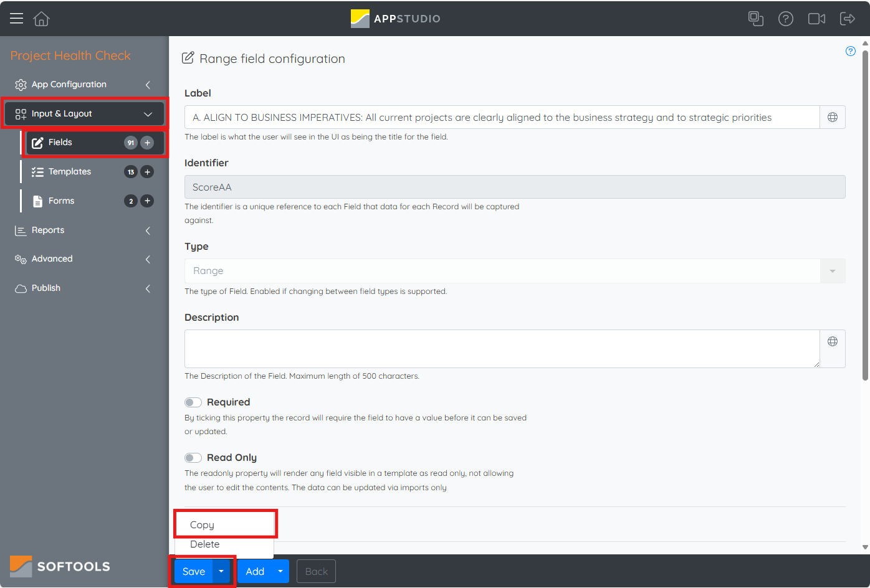
Task: Click the Home icon in top bar
Action: tap(41, 19)
